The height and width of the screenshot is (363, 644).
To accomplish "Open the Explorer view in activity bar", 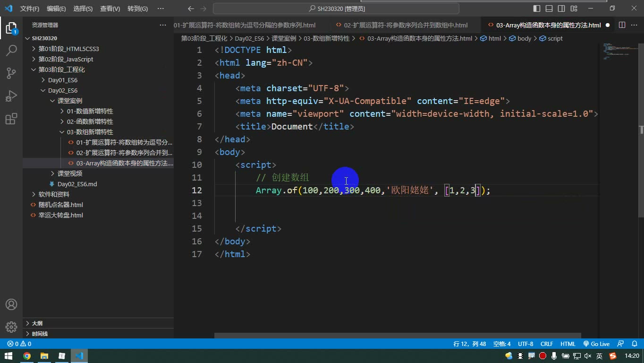I will click(x=11, y=28).
